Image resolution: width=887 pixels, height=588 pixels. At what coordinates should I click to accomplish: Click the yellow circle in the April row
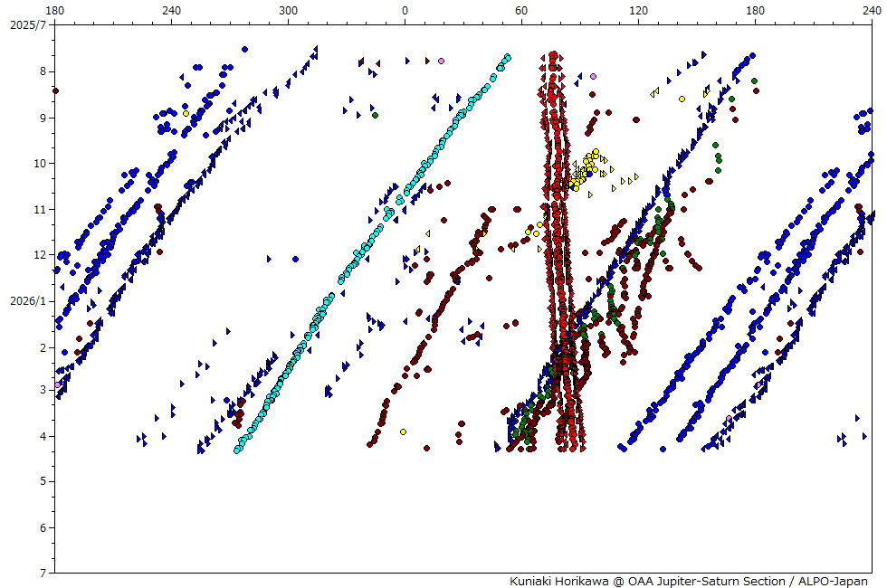pos(403,432)
